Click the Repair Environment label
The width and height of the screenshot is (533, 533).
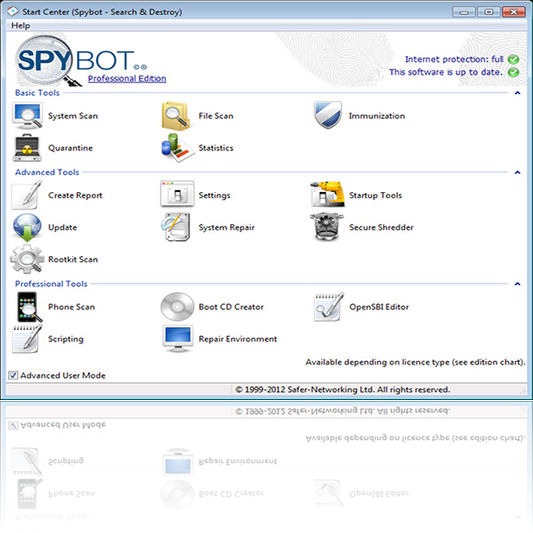click(238, 339)
